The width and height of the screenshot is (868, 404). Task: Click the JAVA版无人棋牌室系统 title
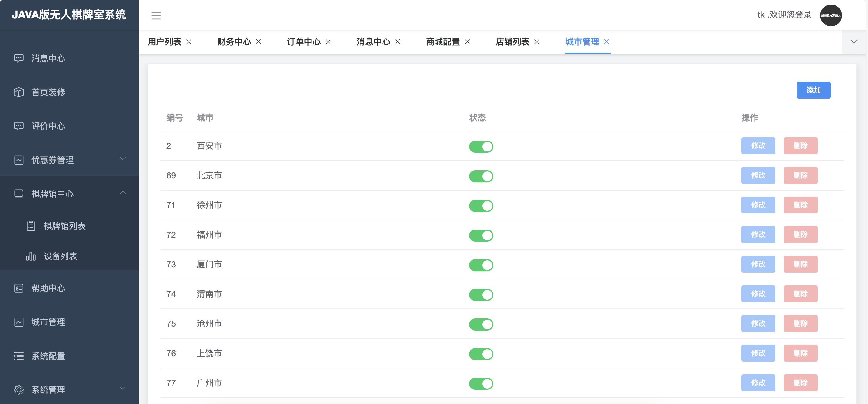point(69,15)
